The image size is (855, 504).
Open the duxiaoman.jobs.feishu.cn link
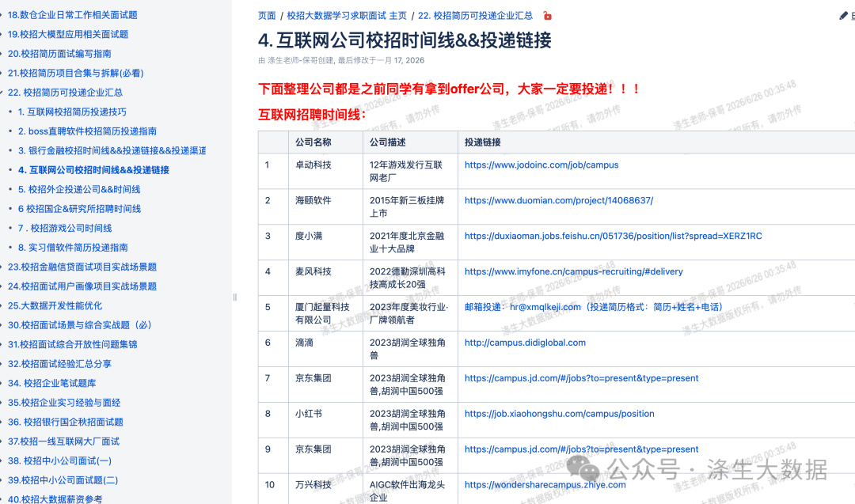(x=614, y=236)
